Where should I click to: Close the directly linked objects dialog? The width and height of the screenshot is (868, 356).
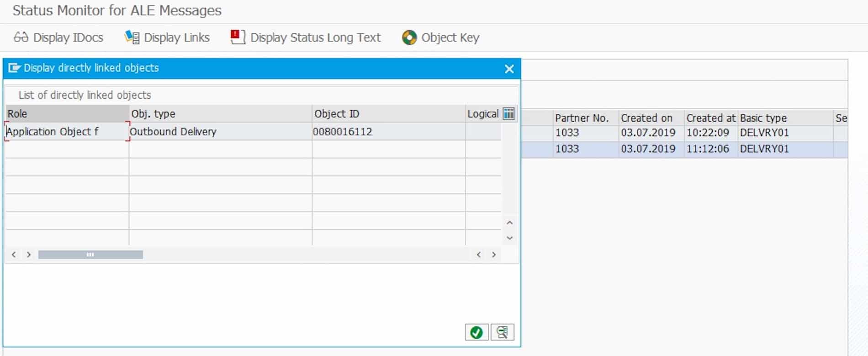click(x=509, y=69)
